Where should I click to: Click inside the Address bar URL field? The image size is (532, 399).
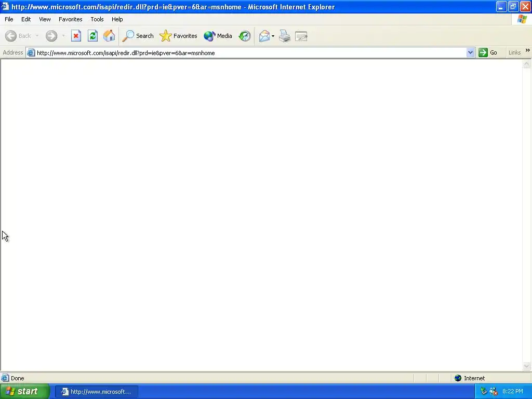click(251, 53)
